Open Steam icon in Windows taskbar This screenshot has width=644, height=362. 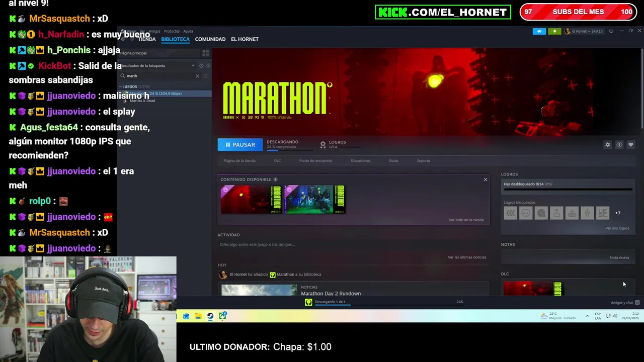click(x=210, y=316)
